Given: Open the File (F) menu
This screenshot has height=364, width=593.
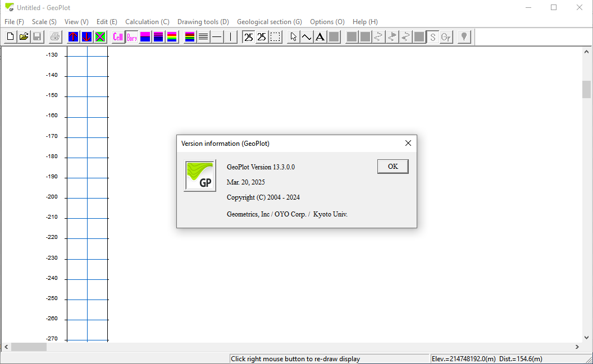Looking at the screenshot, I should pyautogui.click(x=14, y=22).
